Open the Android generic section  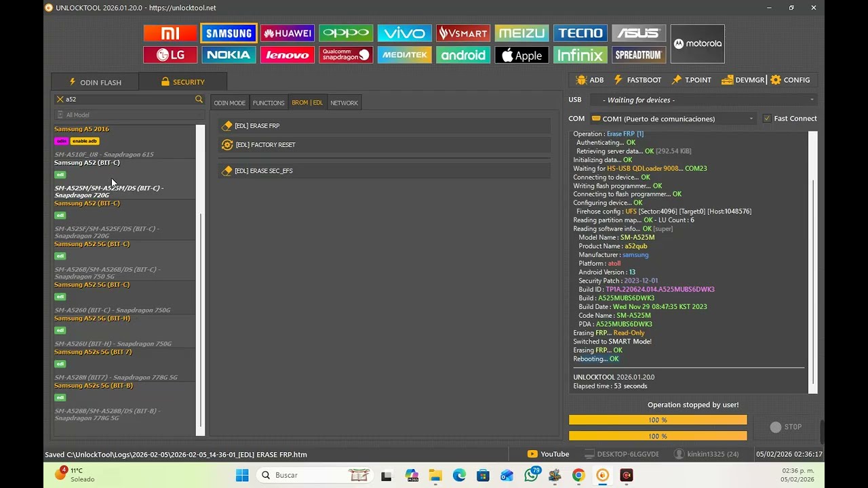click(463, 55)
